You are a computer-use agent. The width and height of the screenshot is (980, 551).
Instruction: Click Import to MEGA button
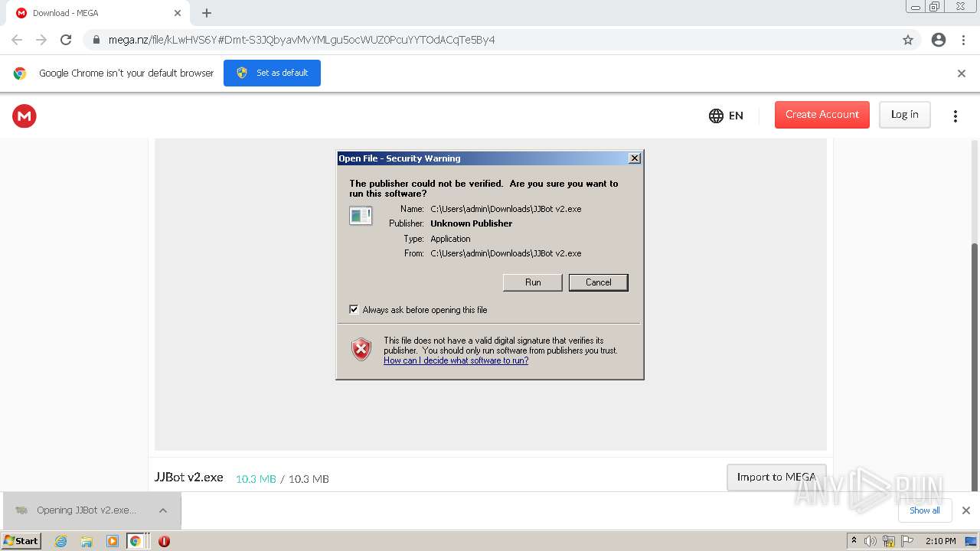(x=776, y=477)
